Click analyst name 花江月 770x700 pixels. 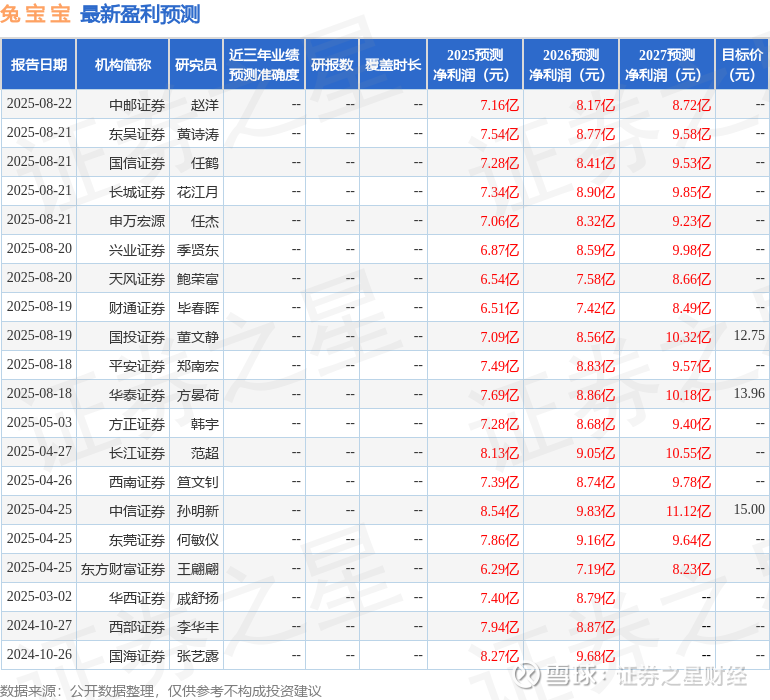[x=198, y=192]
